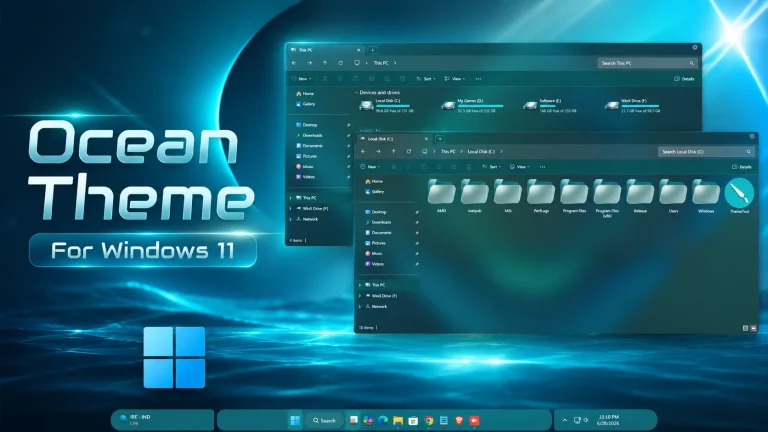Open My Games (D:) drive

pos(473,105)
